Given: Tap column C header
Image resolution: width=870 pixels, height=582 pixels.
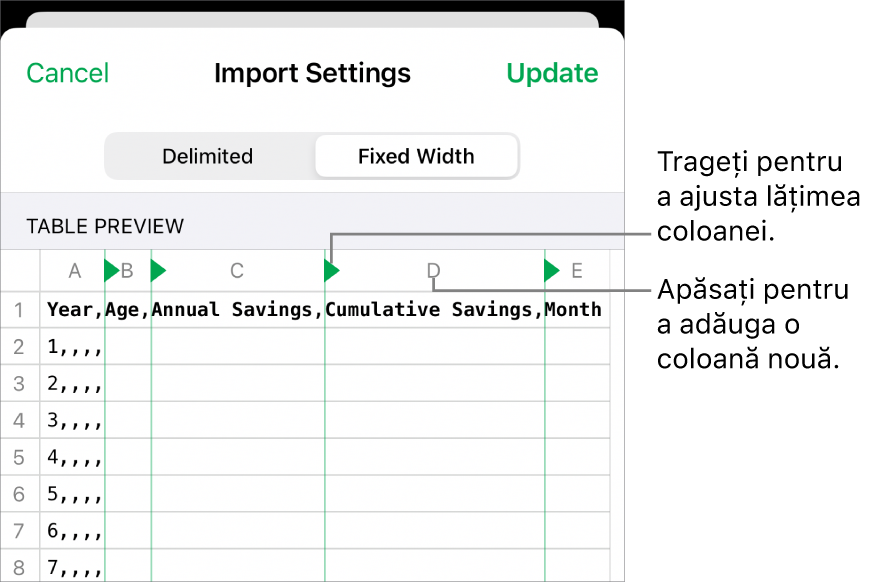Looking at the screenshot, I should coord(237,270).
